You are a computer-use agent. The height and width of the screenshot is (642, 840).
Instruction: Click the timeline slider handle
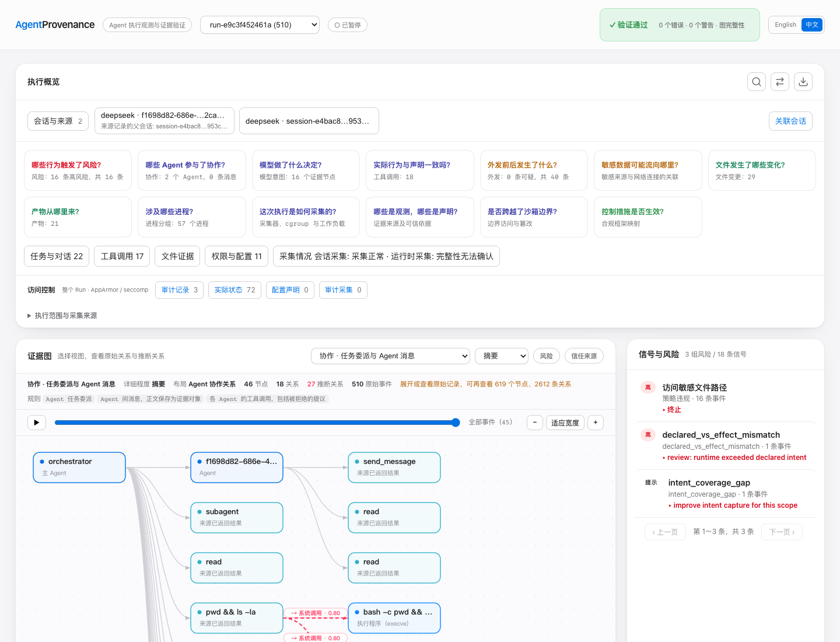coord(456,423)
